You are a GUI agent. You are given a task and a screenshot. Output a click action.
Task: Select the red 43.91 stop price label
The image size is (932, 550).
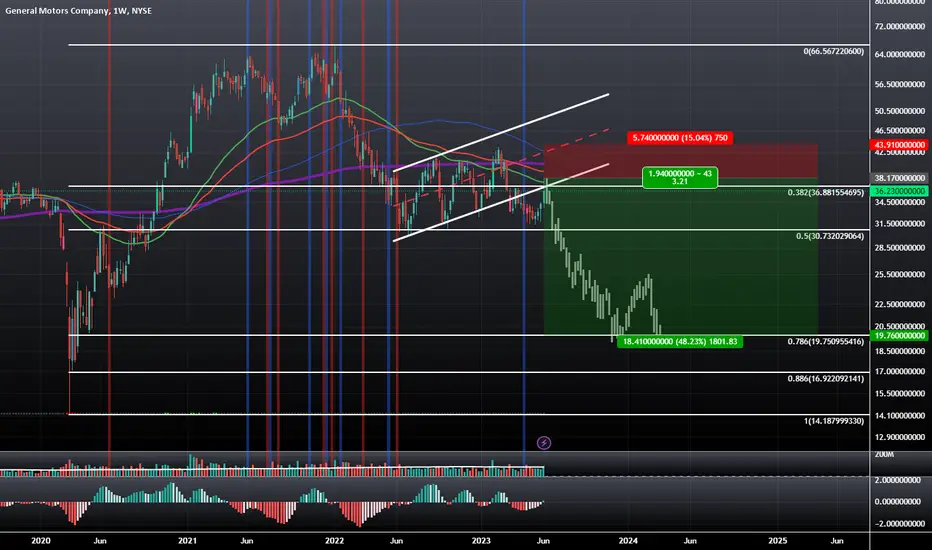click(899, 145)
